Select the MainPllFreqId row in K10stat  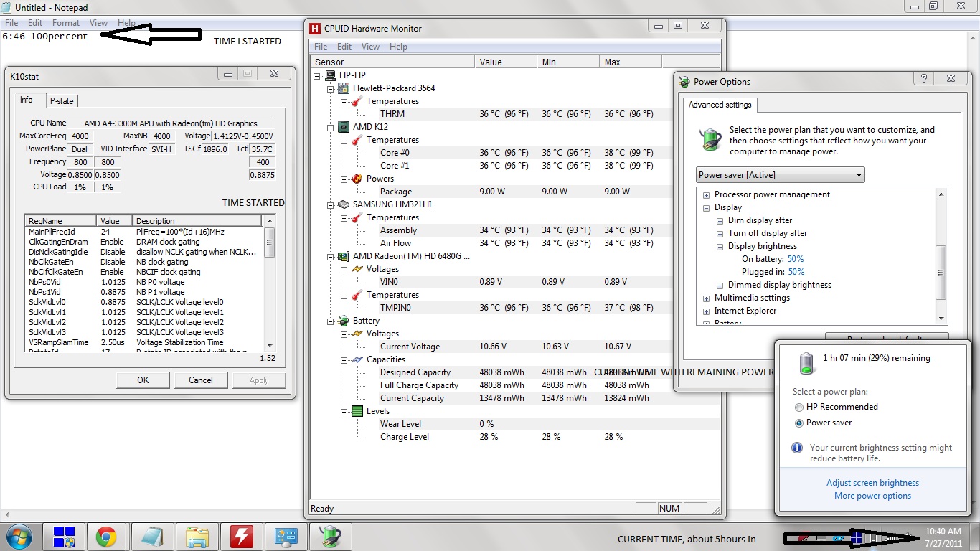tap(144, 232)
